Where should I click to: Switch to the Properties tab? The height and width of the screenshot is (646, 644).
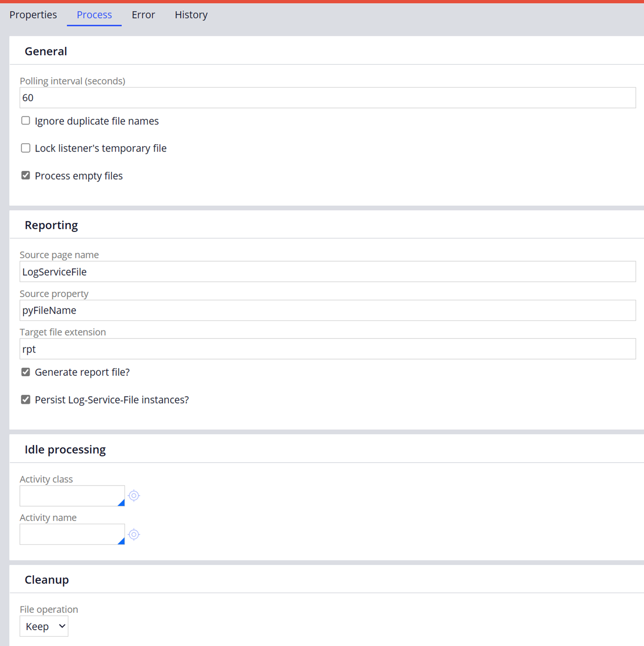coord(33,15)
